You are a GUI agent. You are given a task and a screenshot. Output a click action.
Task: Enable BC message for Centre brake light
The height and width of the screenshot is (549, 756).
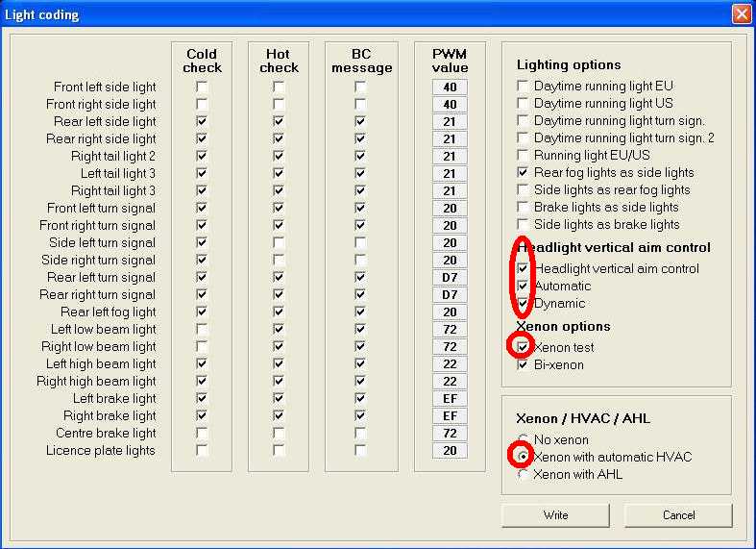(x=359, y=433)
